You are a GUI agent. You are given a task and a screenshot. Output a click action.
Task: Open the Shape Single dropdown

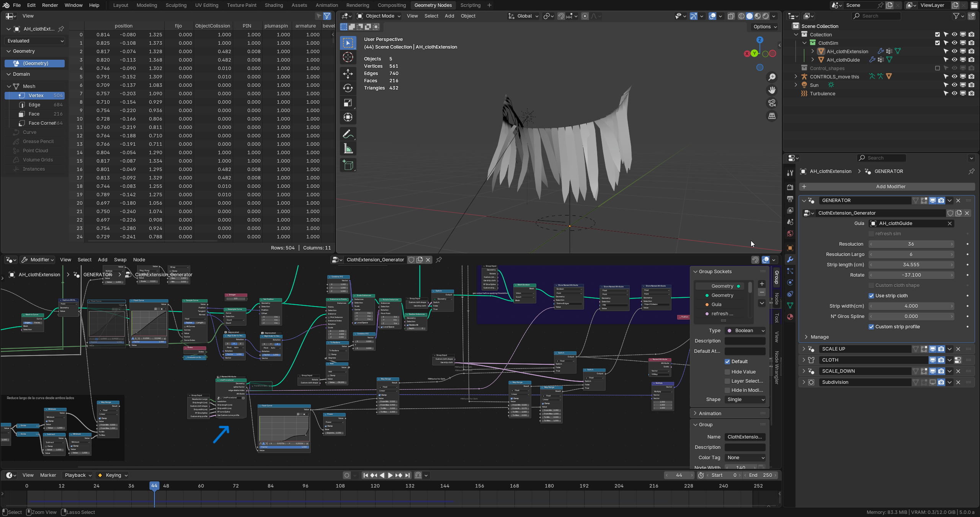[x=745, y=400]
